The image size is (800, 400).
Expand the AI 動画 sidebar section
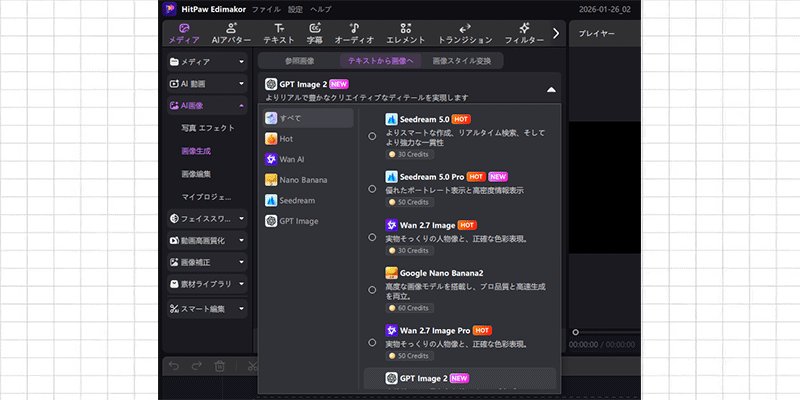pos(207,84)
